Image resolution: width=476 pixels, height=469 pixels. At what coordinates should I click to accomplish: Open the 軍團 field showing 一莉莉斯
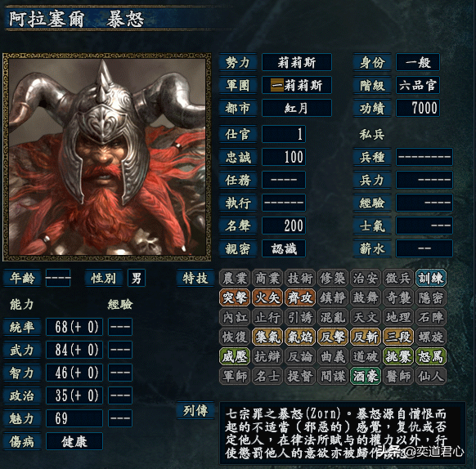pyautogui.click(x=297, y=85)
